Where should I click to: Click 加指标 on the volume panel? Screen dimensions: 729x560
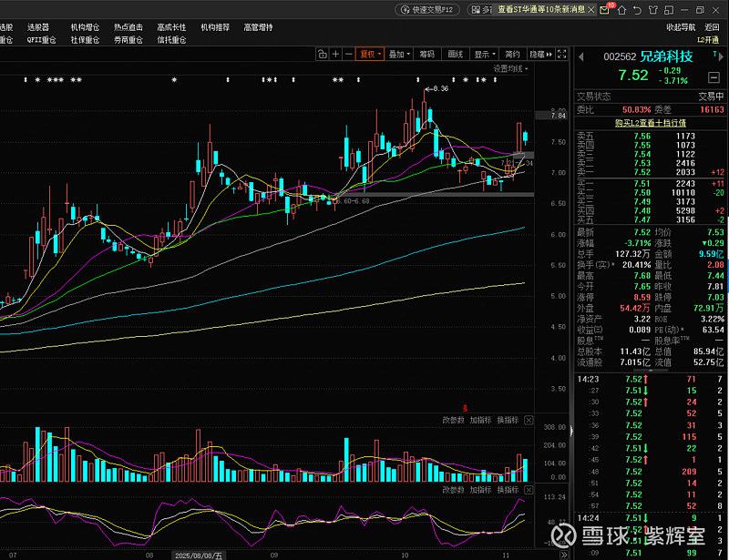[x=480, y=420]
